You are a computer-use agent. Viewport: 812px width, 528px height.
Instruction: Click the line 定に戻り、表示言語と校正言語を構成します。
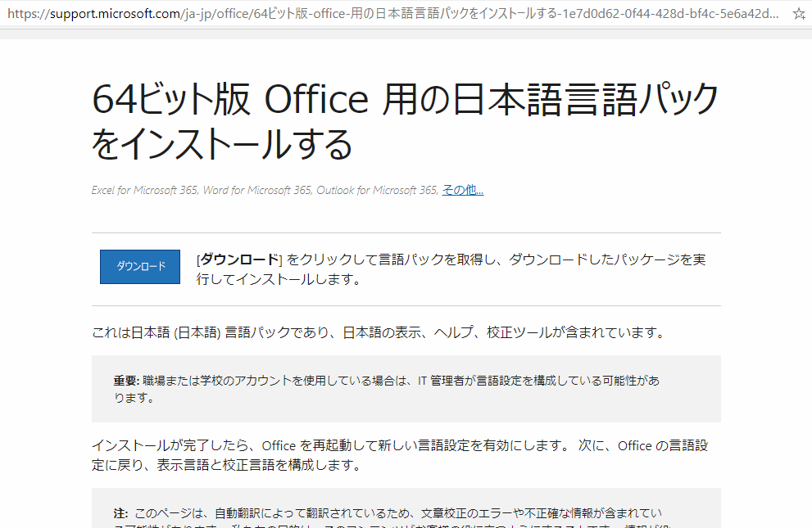(227, 466)
